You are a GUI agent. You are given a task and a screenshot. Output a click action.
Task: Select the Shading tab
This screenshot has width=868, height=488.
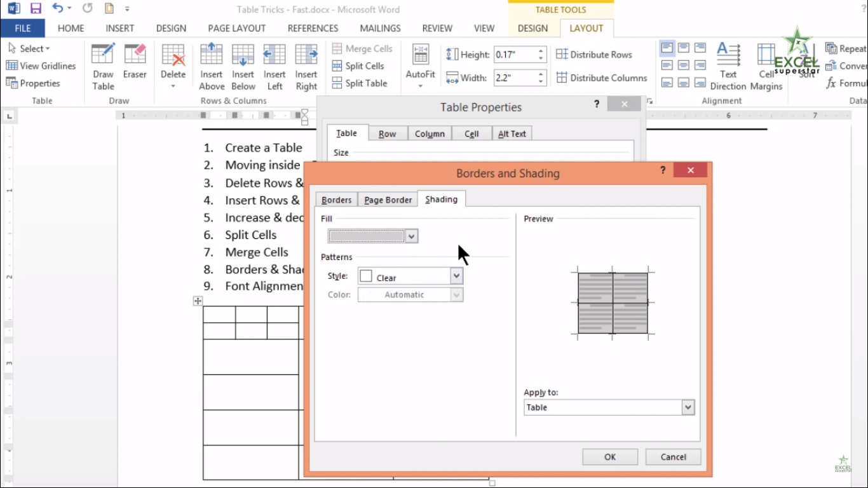pos(441,199)
